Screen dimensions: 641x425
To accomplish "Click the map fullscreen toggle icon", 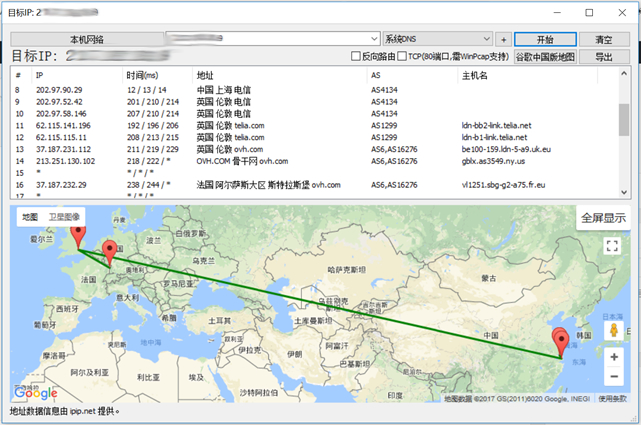I will 612,245.
